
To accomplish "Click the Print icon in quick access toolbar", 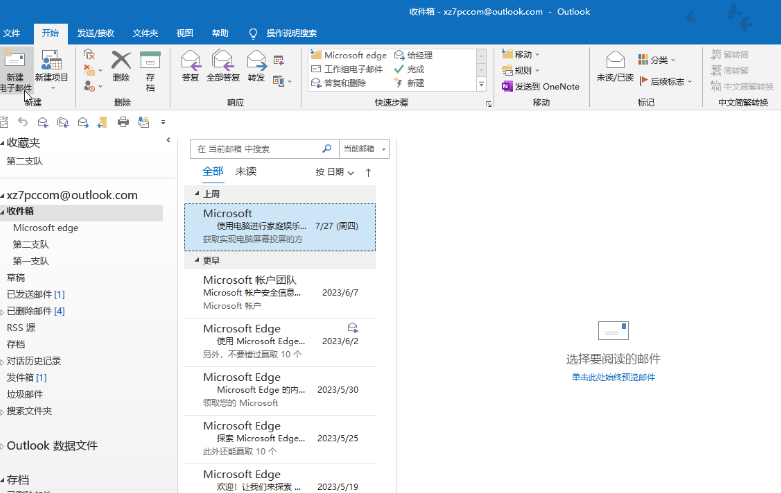I will 123,122.
